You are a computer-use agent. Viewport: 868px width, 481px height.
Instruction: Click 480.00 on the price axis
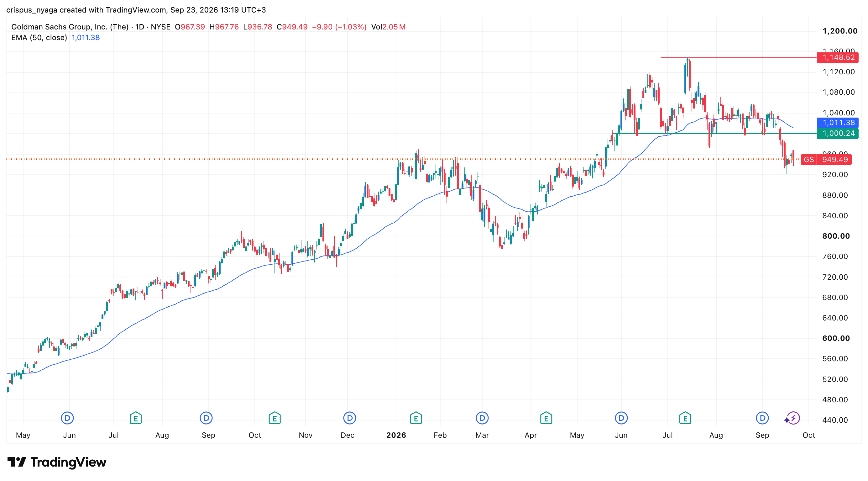835,400
